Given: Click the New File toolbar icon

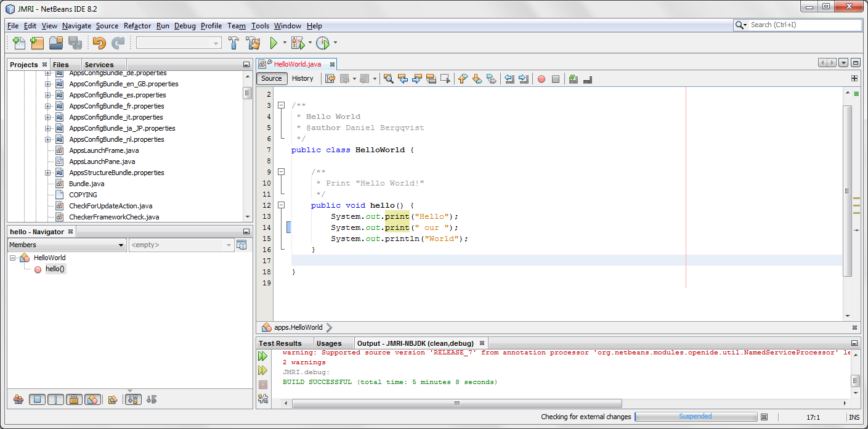Looking at the screenshot, I should tap(19, 43).
